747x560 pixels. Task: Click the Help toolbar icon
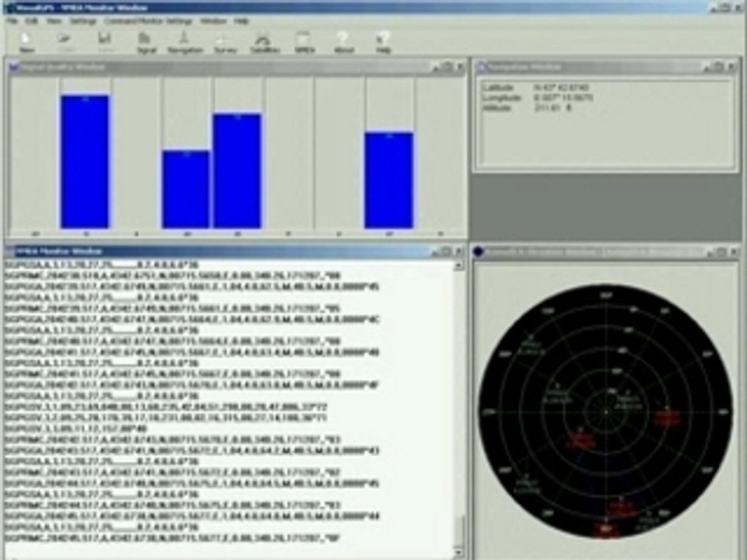383,42
